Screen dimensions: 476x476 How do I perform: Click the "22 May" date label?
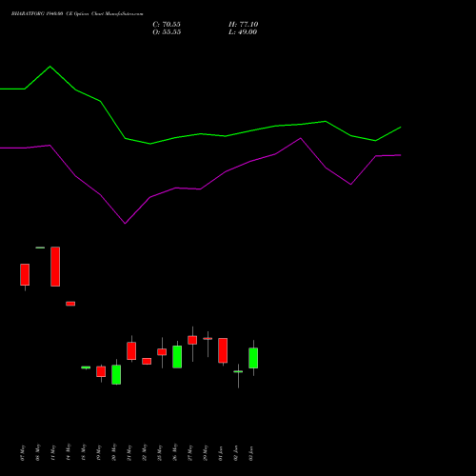[x=145, y=453]
